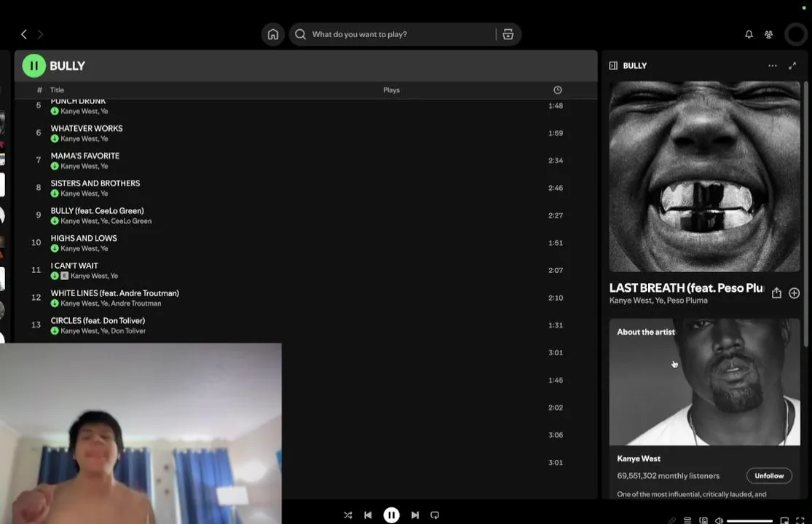The image size is (812, 524).
Task: Click the 69,551,302 monthly listeners text
Action: [668, 476]
